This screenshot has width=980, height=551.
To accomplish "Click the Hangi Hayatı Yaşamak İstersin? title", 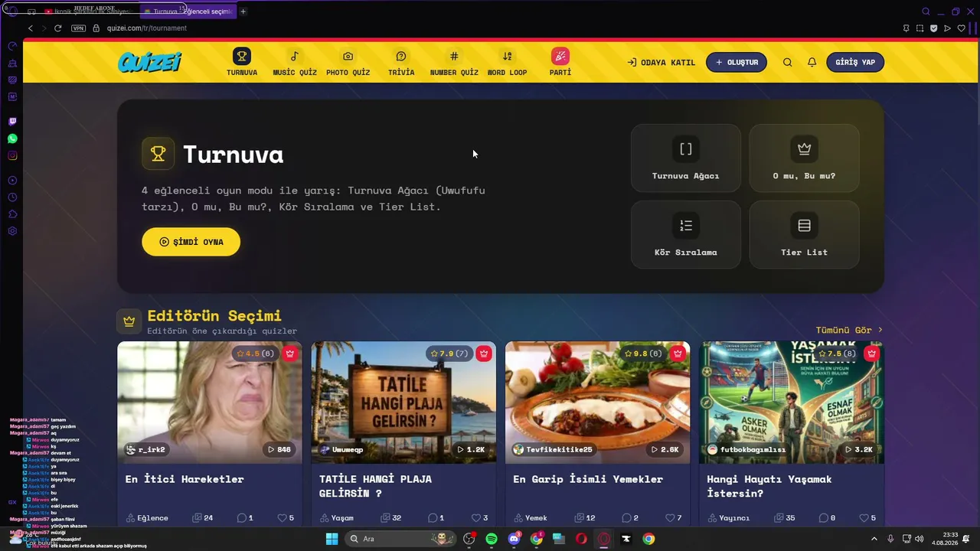I will [769, 486].
